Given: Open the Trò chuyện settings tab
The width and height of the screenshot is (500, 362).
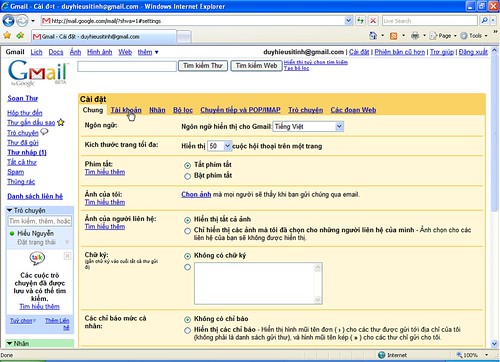Looking at the screenshot, I should pyautogui.click(x=305, y=110).
